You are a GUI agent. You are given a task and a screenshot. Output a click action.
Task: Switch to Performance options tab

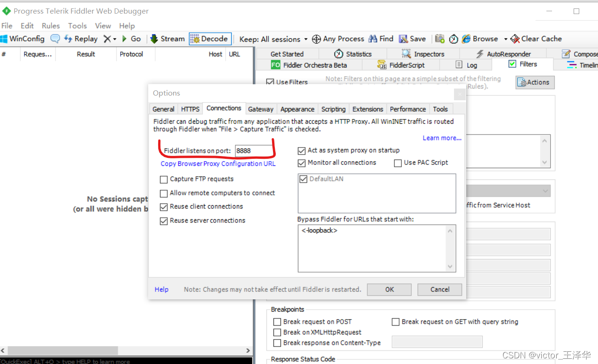408,109
